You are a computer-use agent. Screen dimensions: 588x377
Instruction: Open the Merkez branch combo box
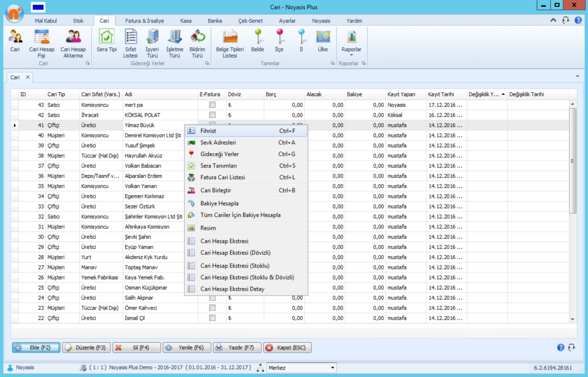coord(301,368)
